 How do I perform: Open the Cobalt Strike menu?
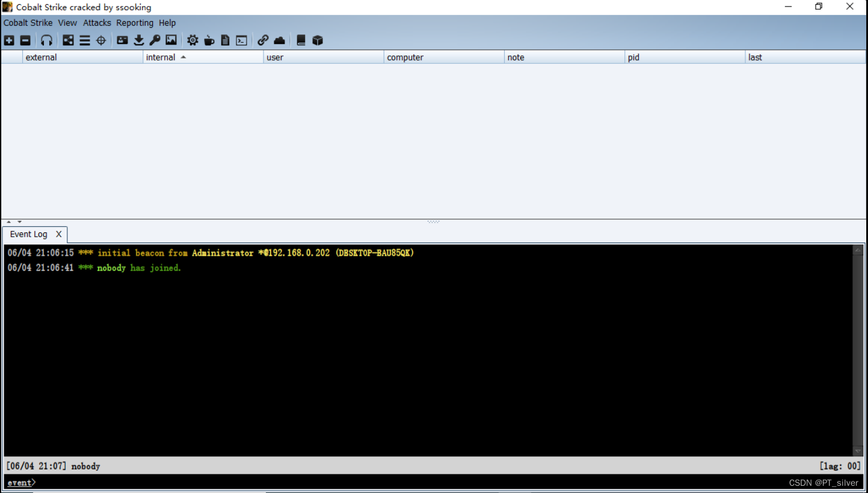pos(28,23)
